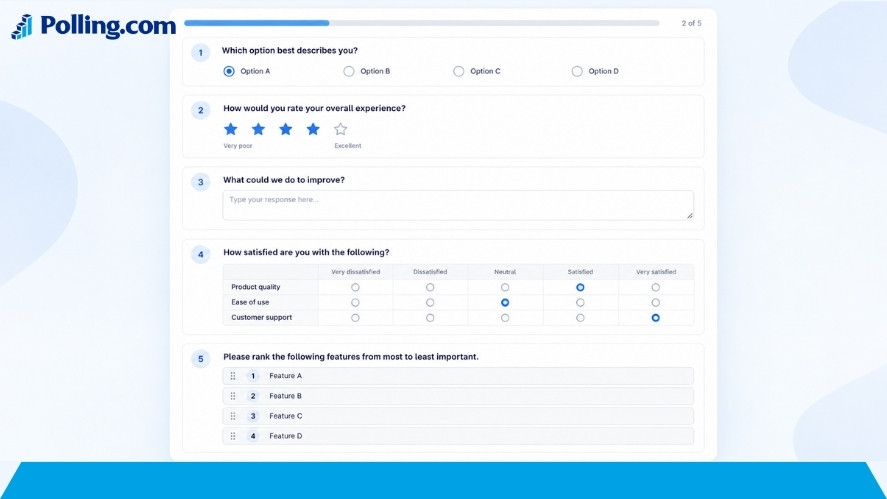The width and height of the screenshot is (887, 499).
Task: Click the 'Excellent' rating label
Action: pyautogui.click(x=347, y=146)
